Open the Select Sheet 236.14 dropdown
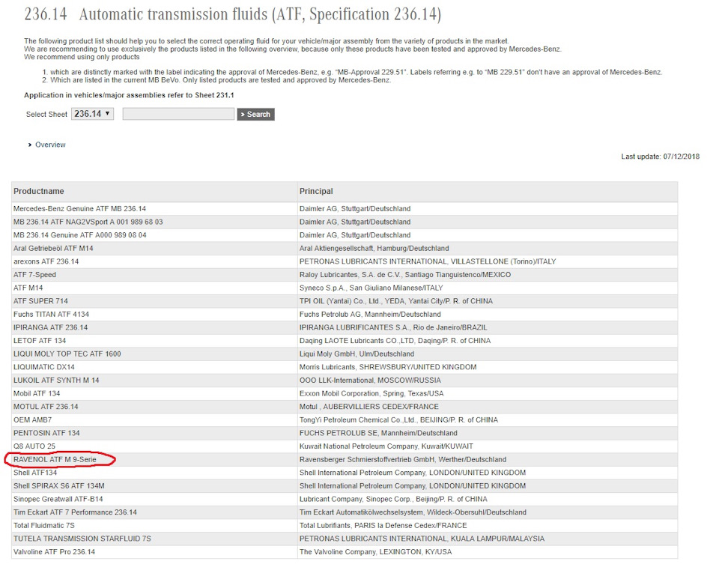Viewport: 719px width, 588px height. [93, 114]
